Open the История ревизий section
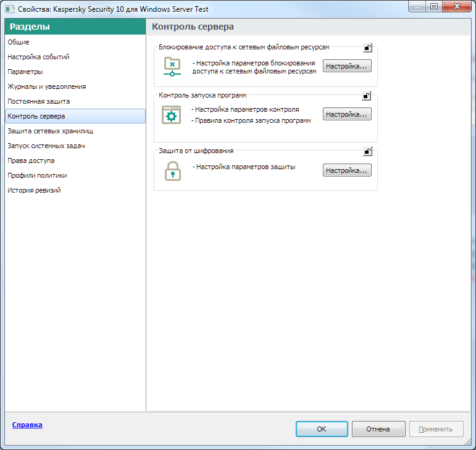The width and height of the screenshot is (476, 450). 75,190
